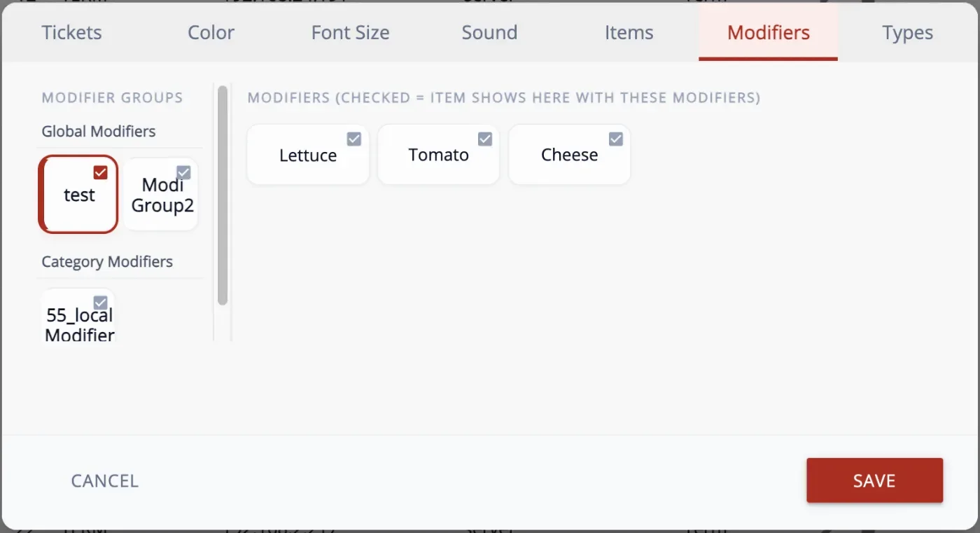This screenshot has width=980, height=533.
Task: Open the Color tab
Action: [x=211, y=32]
